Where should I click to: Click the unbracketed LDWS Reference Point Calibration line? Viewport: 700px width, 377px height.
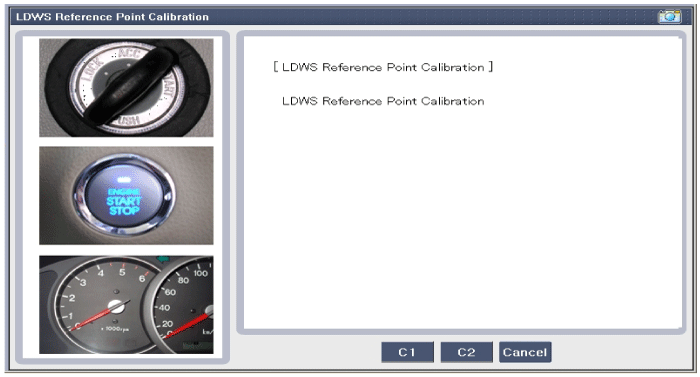click(x=383, y=101)
